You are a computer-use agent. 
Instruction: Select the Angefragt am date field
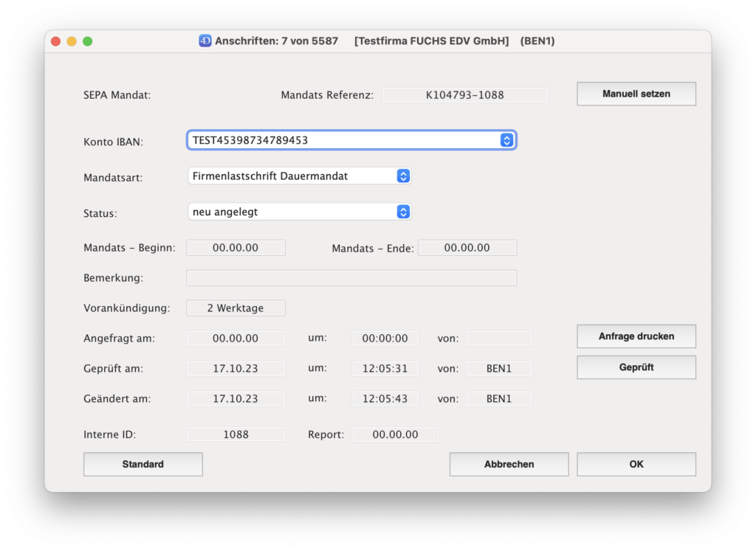[x=236, y=339]
